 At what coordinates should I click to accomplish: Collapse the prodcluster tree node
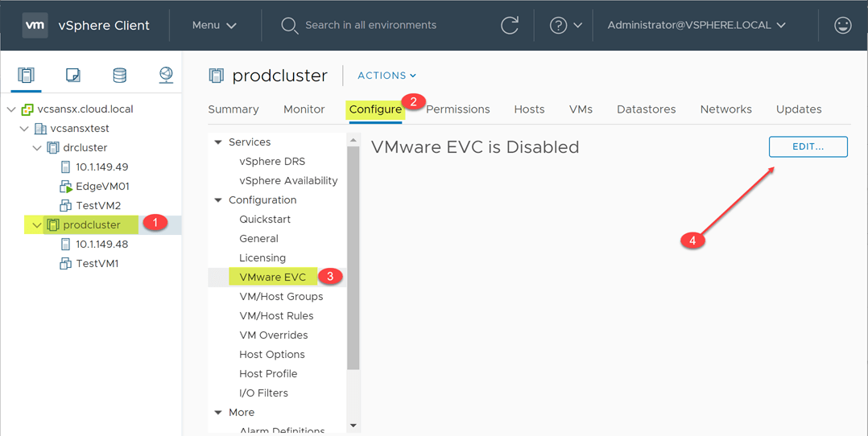[37, 226]
